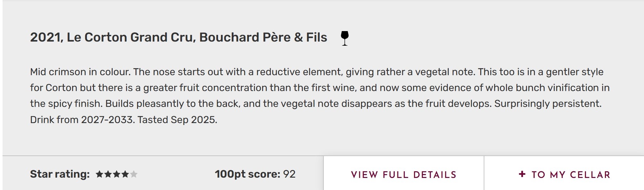Click the Surprisingly persistent phrase
Screen dimensions: 644x190
pos(548,104)
